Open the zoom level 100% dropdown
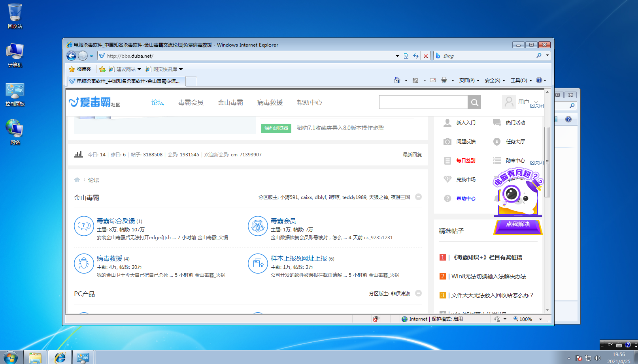638x364 pixels. (x=540, y=319)
